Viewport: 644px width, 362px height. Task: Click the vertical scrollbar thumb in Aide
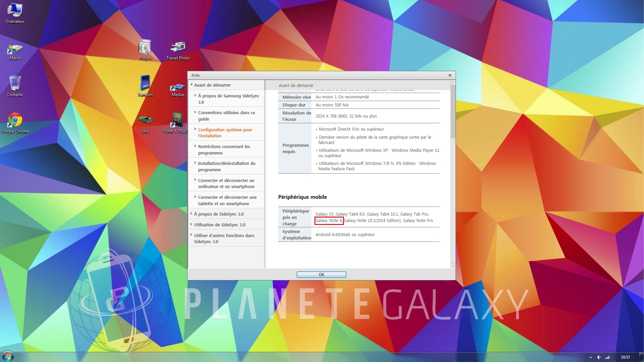pyautogui.click(x=453, y=111)
